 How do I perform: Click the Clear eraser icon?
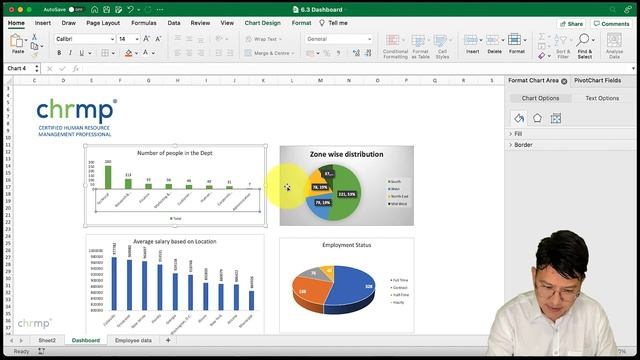coord(542,56)
